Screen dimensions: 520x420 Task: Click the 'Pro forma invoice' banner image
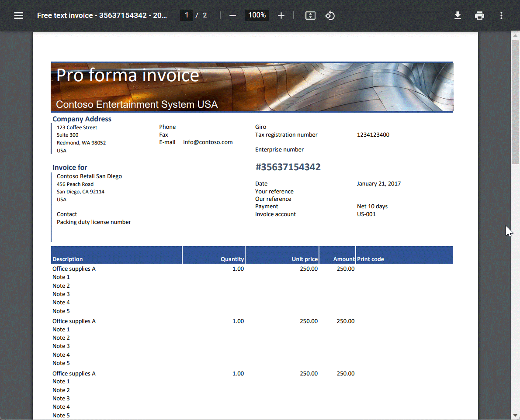click(x=252, y=86)
